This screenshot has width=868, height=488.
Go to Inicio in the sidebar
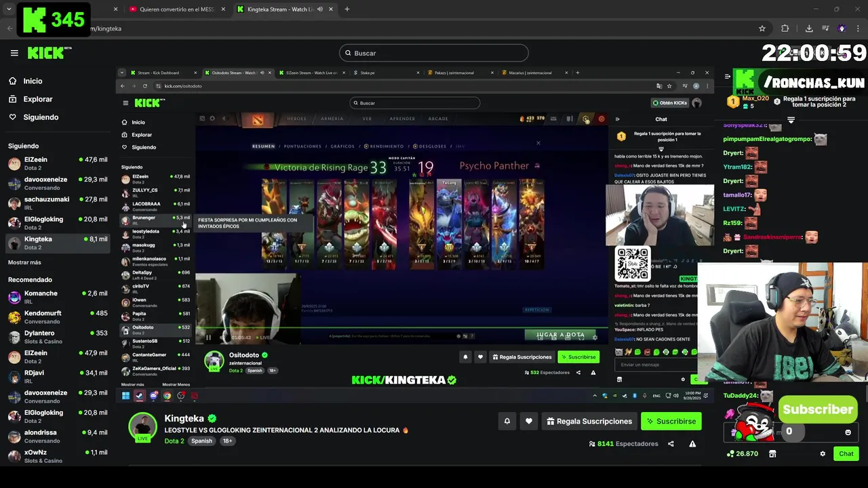click(33, 81)
